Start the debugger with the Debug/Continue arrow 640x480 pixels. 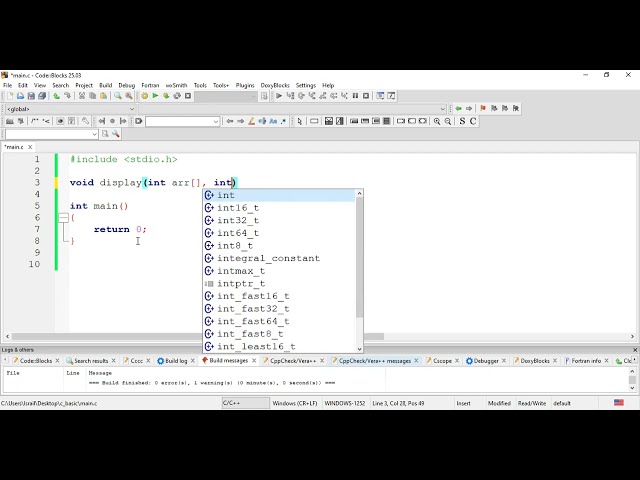pyautogui.click(x=279, y=96)
